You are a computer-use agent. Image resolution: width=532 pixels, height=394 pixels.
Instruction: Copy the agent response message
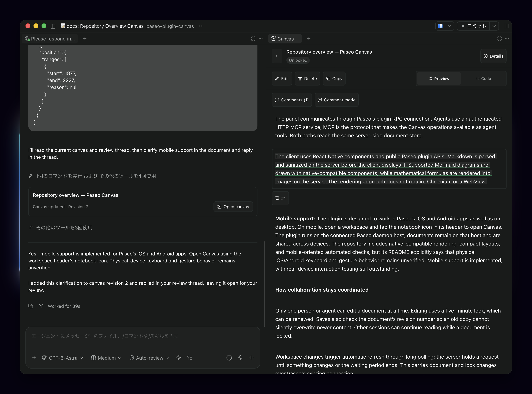(x=31, y=306)
